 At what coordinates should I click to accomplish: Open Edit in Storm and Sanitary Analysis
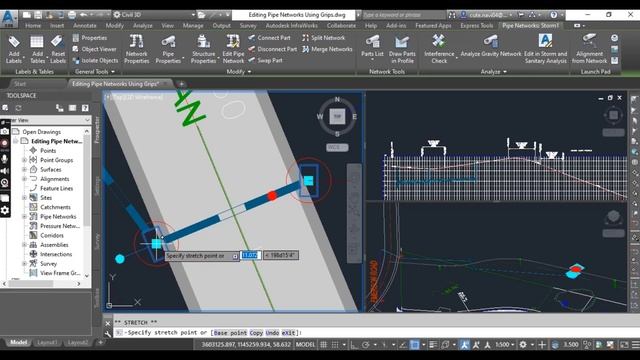click(545, 49)
